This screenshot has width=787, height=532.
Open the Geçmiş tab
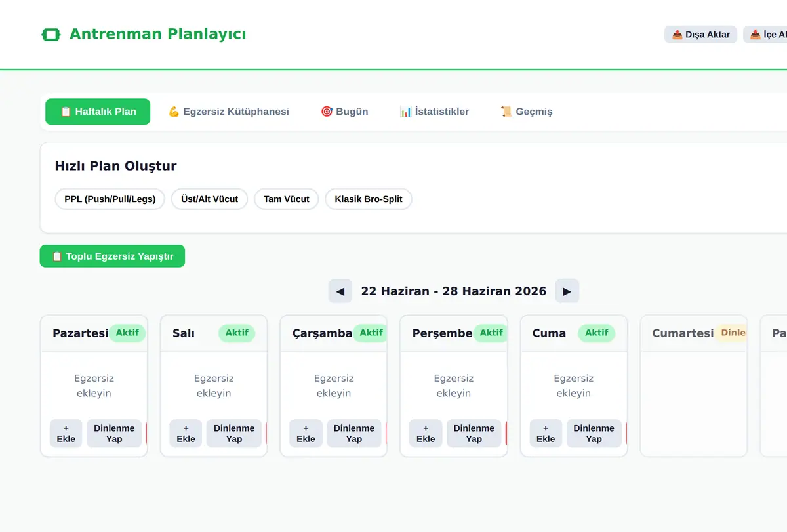pos(526,112)
